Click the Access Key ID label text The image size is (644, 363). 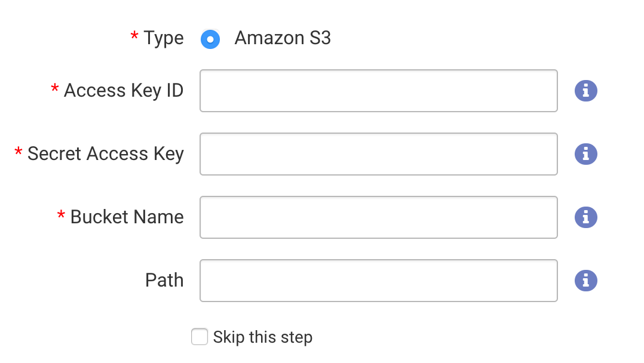(x=124, y=91)
